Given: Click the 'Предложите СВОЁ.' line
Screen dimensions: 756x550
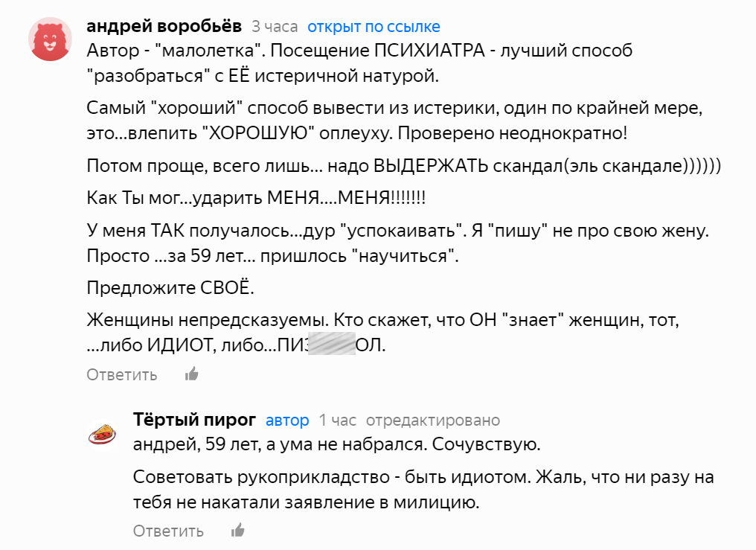Looking at the screenshot, I should [170, 288].
